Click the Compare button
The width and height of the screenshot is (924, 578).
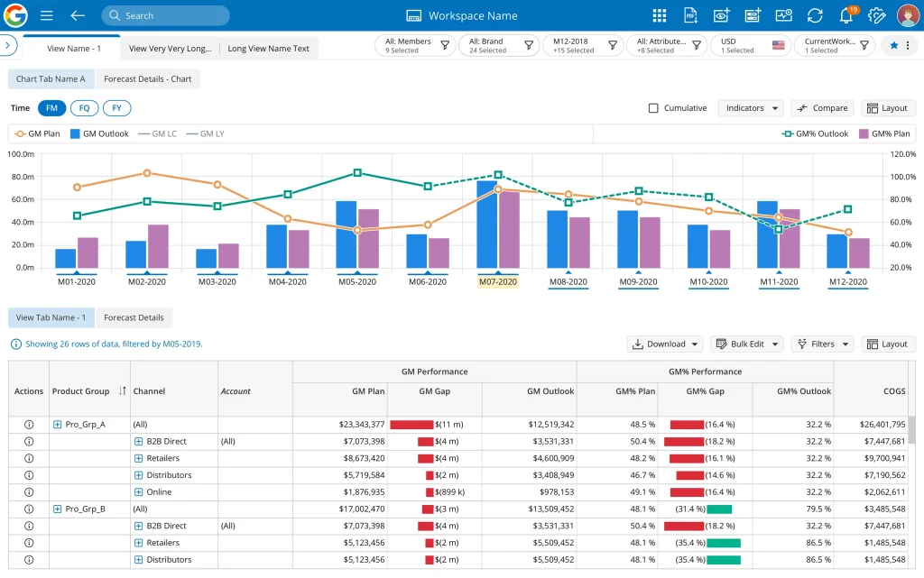(821, 107)
